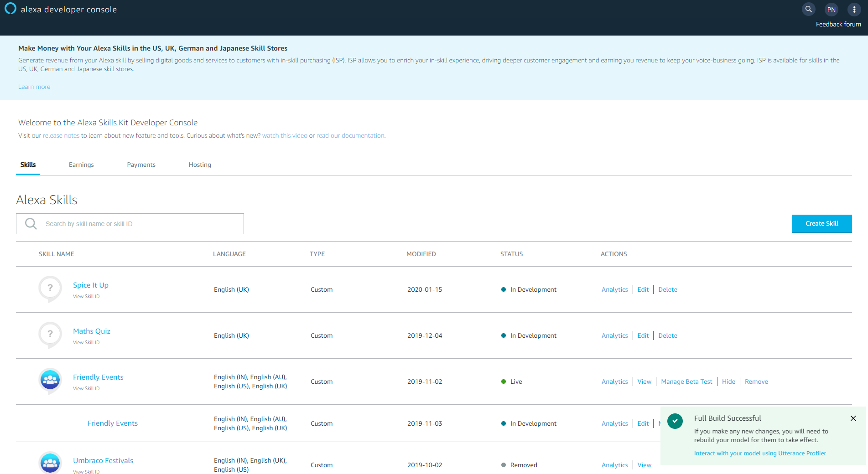Open Analytics for in-development Friendly Events
868x474 pixels.
[x=614, y=423]
